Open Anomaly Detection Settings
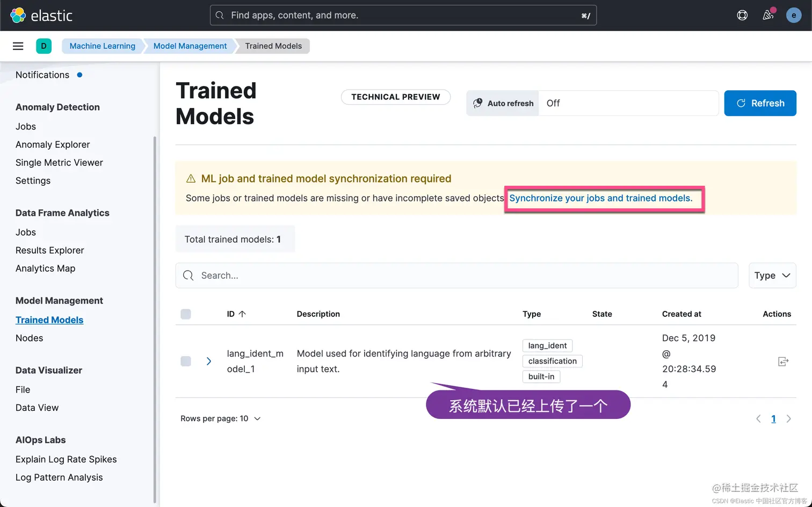Viewport: 812px width, 507px height. (x=33, y=181)
